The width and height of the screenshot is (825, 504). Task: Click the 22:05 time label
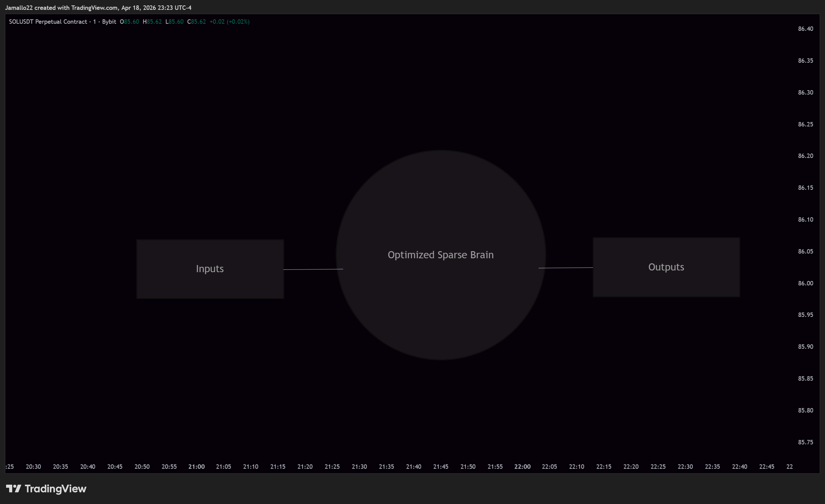(549, 467)
